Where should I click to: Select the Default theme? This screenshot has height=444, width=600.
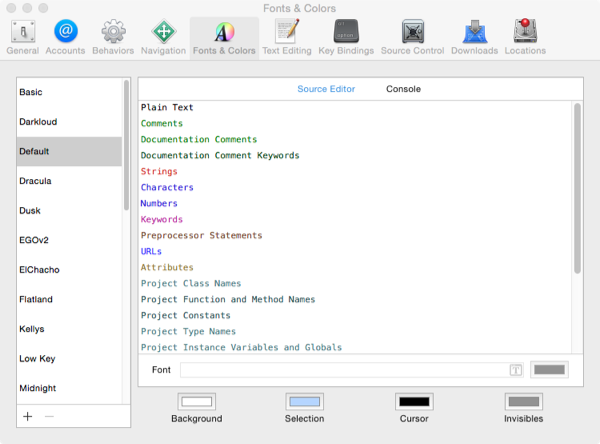tap(69, 151)
